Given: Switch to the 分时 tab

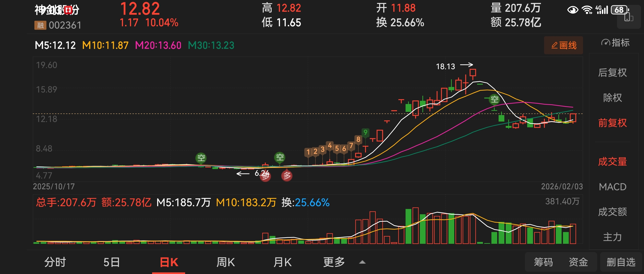Looking at the screenshot, I should tap(55, 262).
